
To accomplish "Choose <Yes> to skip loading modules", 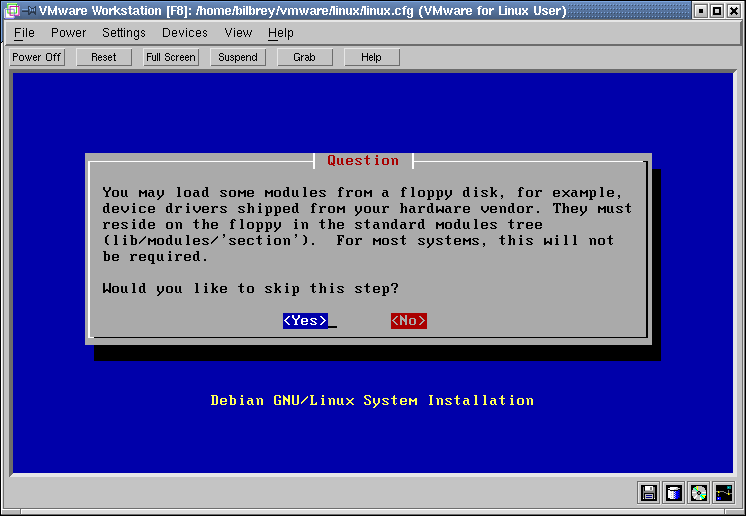I will click(305, 321).
